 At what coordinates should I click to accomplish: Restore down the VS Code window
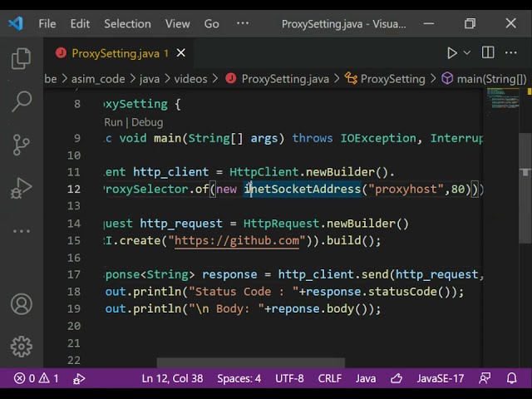(x=470, y=23)
